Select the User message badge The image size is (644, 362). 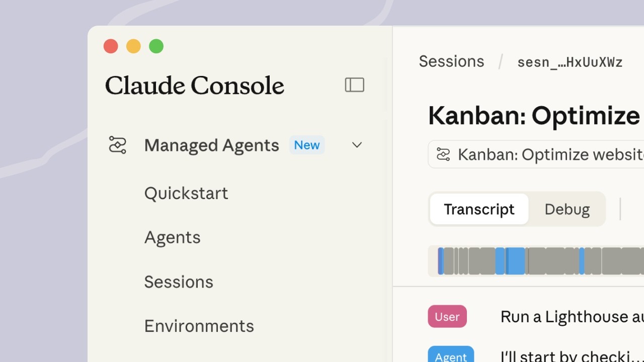(x=447, y=317)
